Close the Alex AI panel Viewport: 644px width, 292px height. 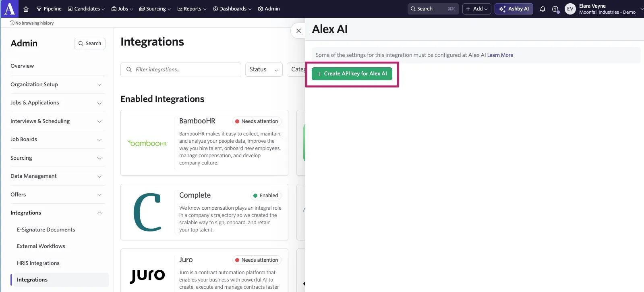pyautogui.click(x=298, y=31)
